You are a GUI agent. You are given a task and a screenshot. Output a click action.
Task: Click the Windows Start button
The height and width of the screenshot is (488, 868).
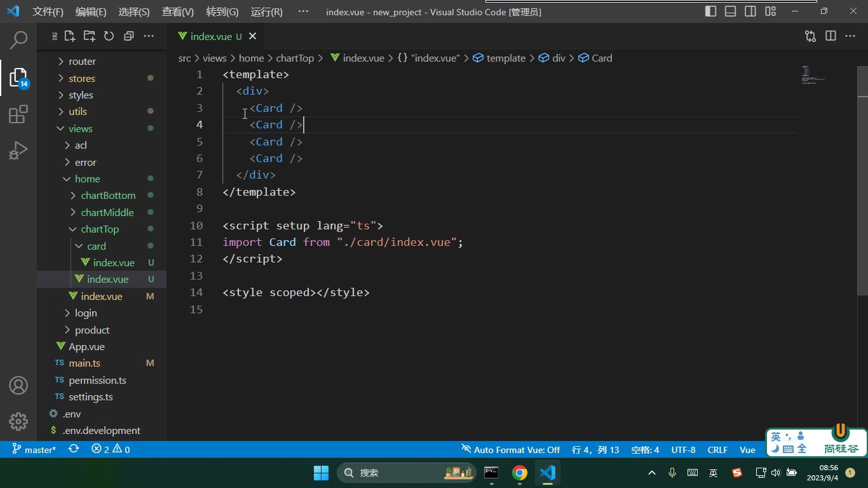coord(322,473)
